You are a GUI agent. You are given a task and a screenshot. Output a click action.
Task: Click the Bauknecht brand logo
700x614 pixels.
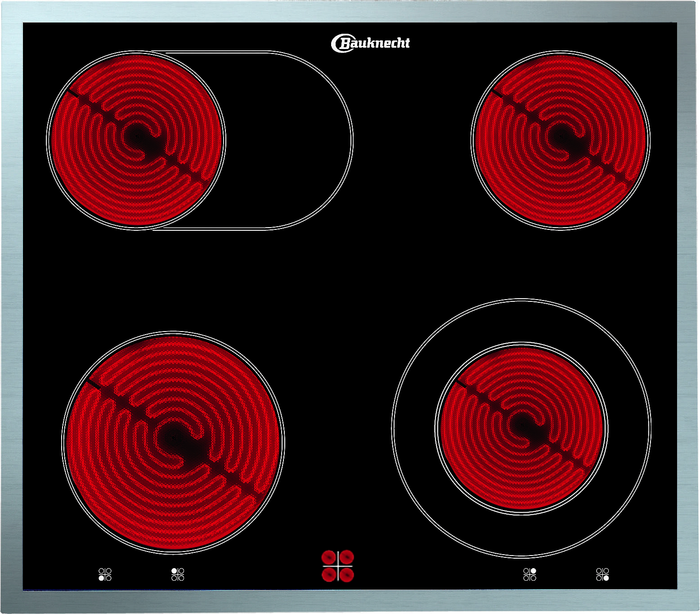[370, 43]
